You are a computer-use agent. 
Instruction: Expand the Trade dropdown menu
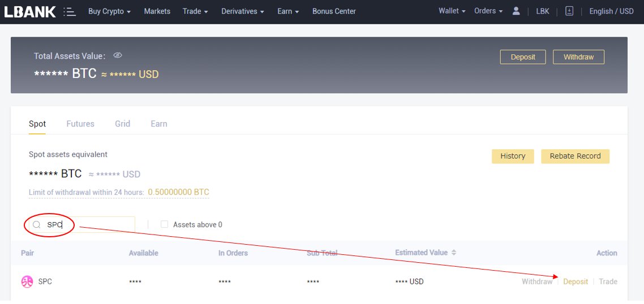pyautogui.click(x=195, y=11)
